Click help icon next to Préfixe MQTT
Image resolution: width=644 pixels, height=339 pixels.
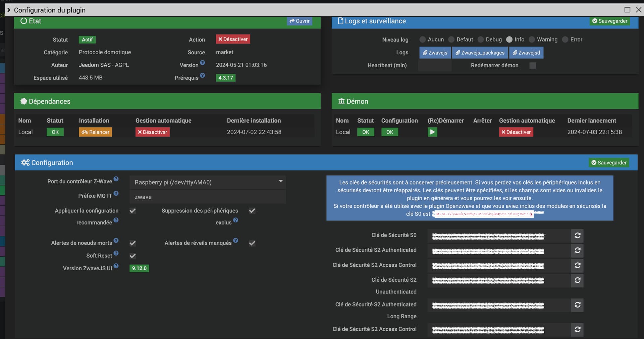[x=116, y=193]
